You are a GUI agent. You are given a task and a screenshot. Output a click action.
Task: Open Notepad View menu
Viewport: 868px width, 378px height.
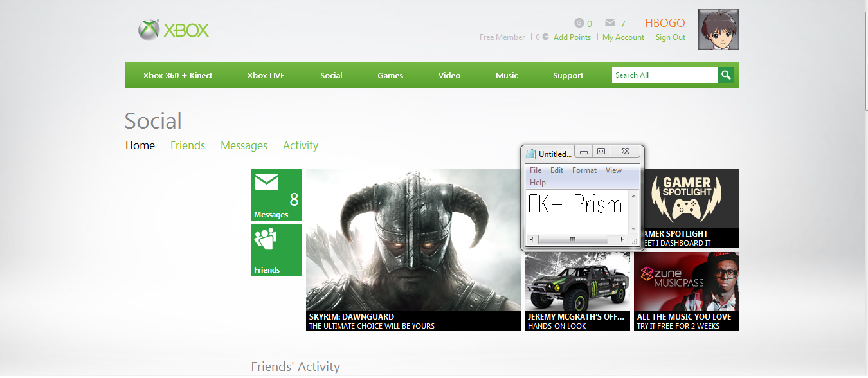613,170
